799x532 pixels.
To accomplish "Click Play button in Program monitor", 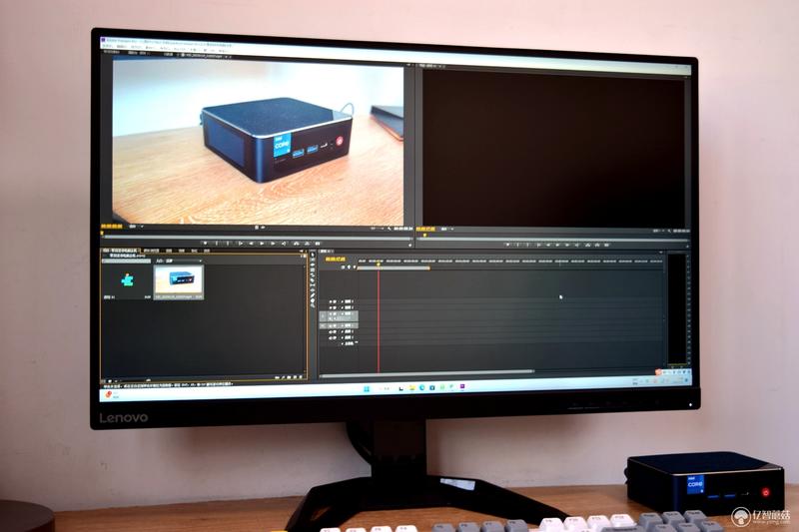I will tap(557, 245).
